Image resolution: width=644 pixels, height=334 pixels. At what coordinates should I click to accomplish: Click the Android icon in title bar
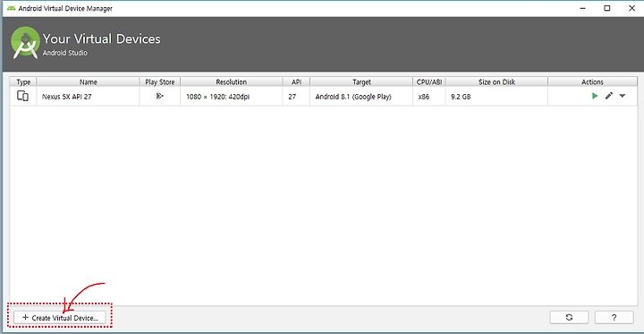tap(11, 8)
